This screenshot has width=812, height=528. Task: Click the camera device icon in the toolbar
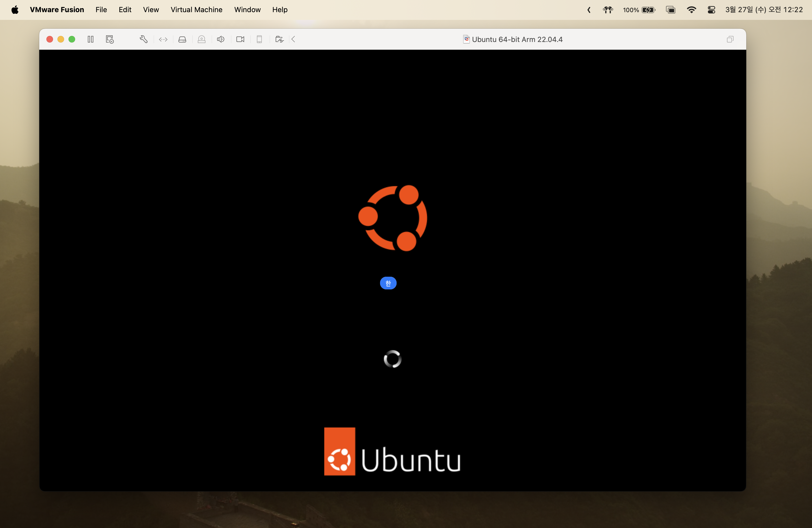click(x=240, y=39)
